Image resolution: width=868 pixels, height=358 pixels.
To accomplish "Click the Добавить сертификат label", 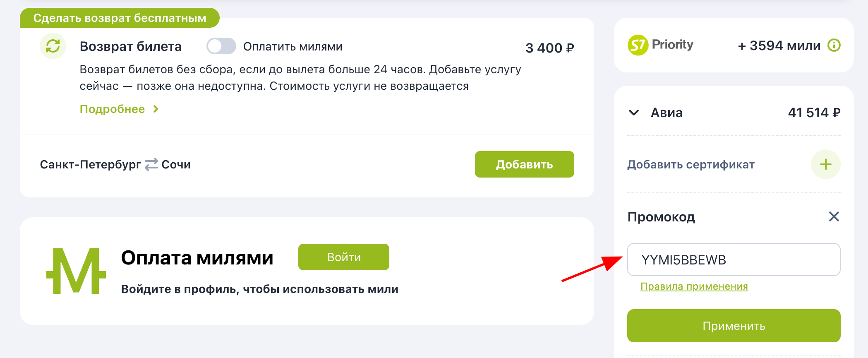I will (x=691, y=164).
